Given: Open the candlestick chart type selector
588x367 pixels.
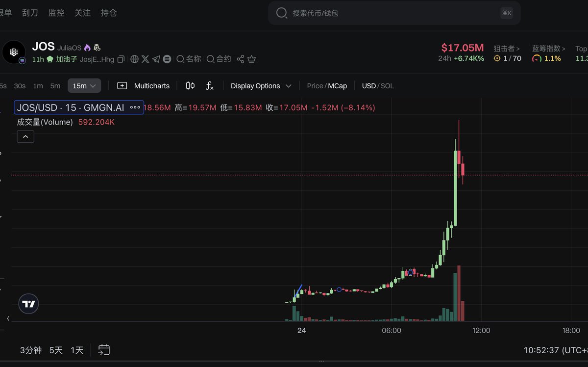Looking at the screenshot, I should [190, 86].
